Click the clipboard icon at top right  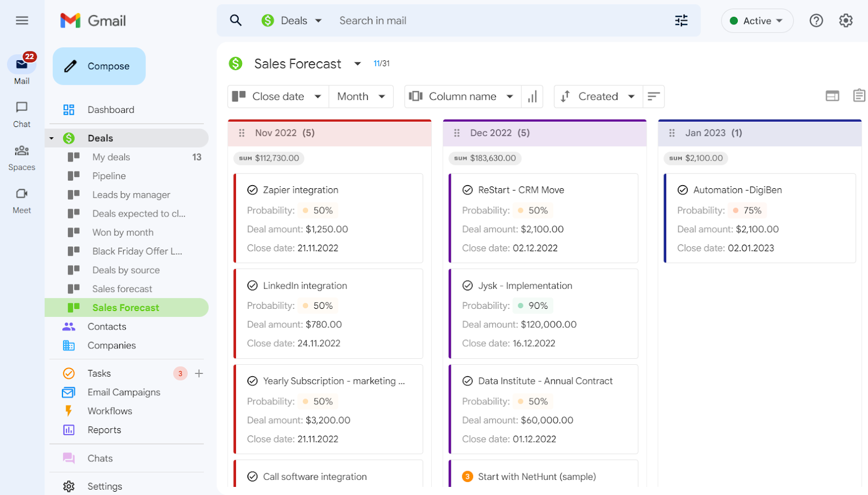pyautogui.click(x=859, y=96)
